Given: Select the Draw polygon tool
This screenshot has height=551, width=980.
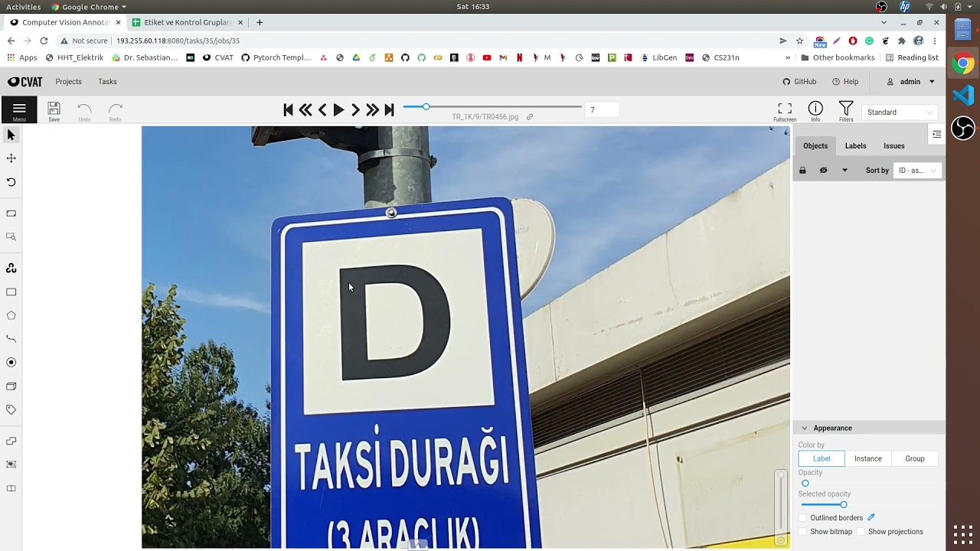Looking at the screenshot, I should (11, 315).
